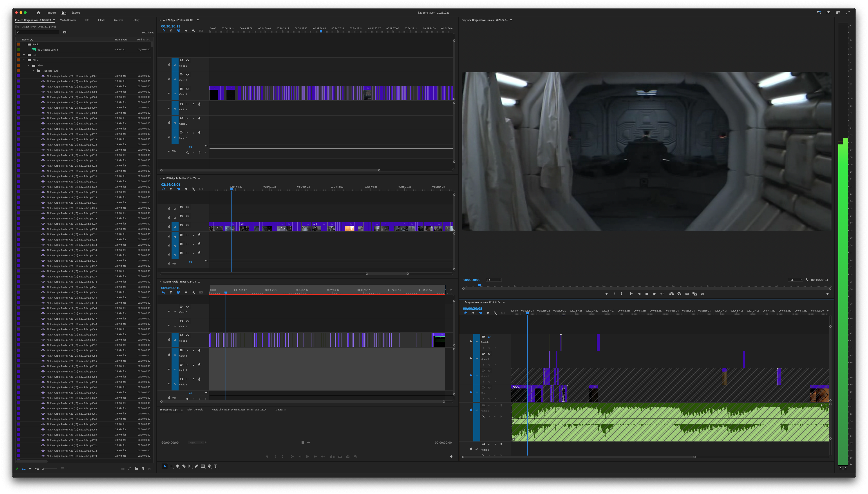Click the Project panel search field
The height and width of the screenshot is (494, 868).
[x=38, y=33]
